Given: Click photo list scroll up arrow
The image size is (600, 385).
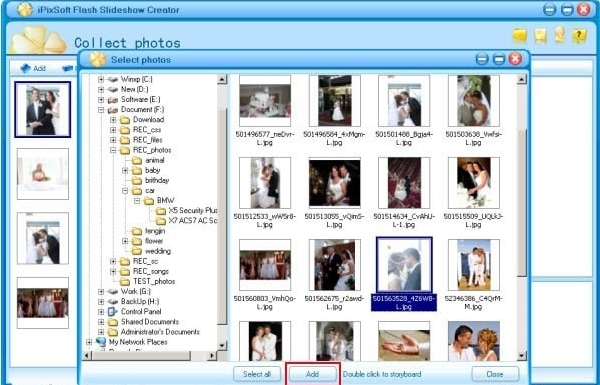Looking at the screenshot, I should tap(521, 80).
